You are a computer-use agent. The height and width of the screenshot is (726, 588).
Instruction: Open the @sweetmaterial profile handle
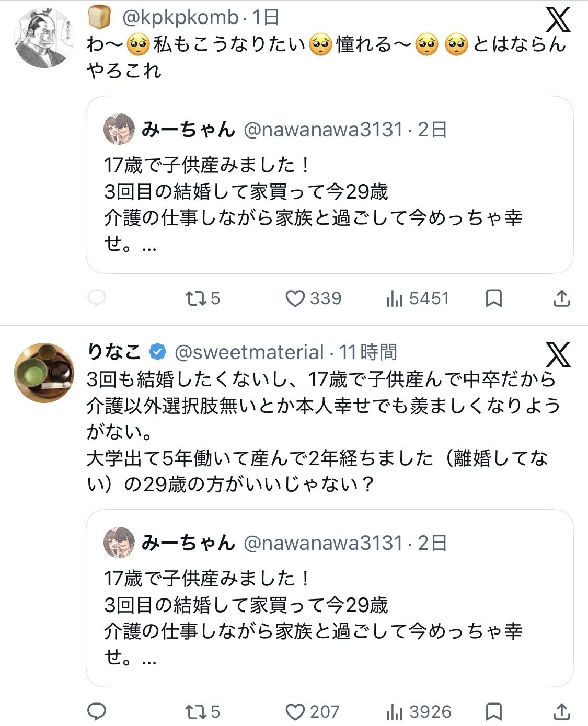point(249,352)
